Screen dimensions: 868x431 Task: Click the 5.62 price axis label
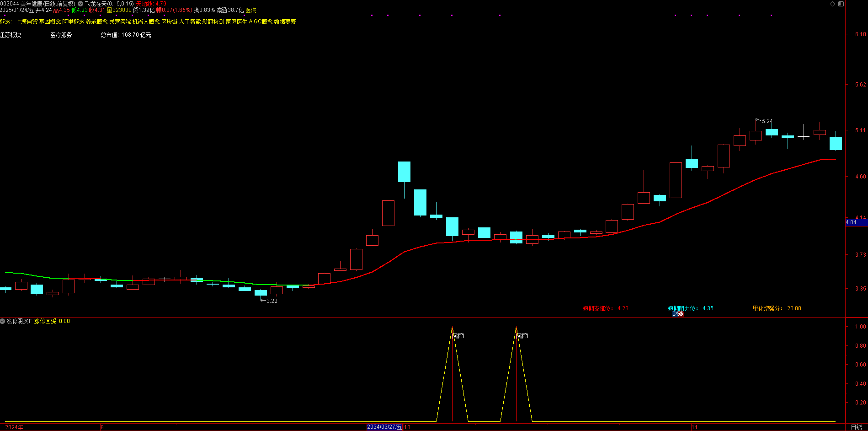coord(860,85)
